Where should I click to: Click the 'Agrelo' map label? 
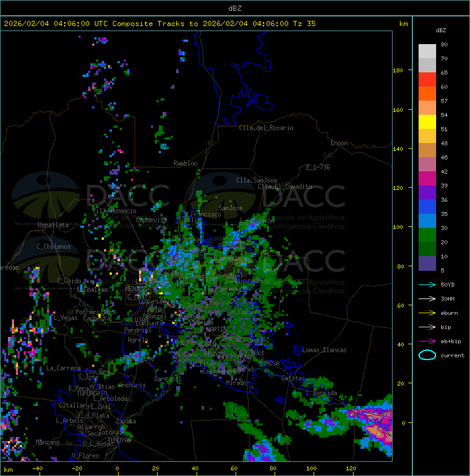point(138,340)
